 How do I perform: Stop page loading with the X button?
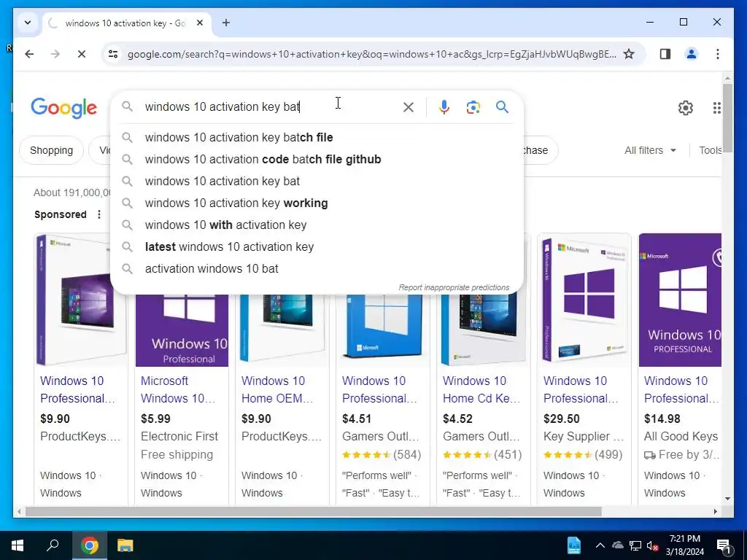point(82,54)
